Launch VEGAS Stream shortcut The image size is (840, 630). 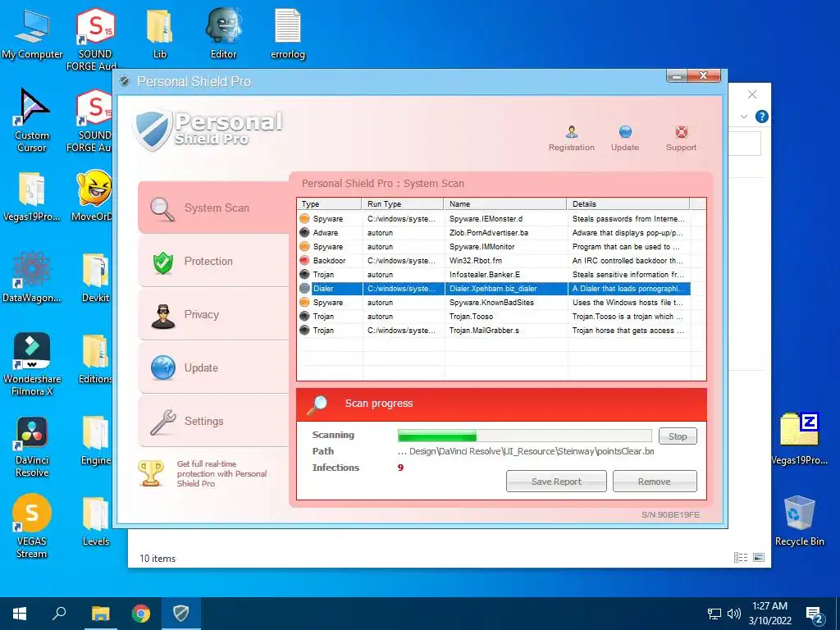(x=32, y=527)
